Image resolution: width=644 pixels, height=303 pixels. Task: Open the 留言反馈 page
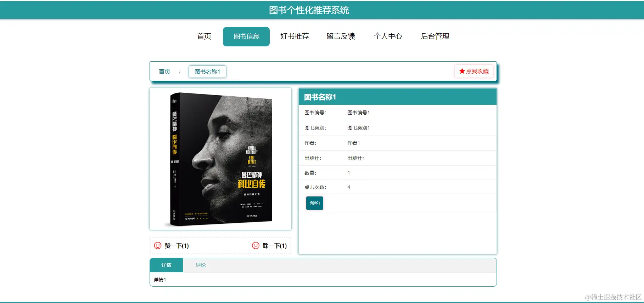point(341,36)
